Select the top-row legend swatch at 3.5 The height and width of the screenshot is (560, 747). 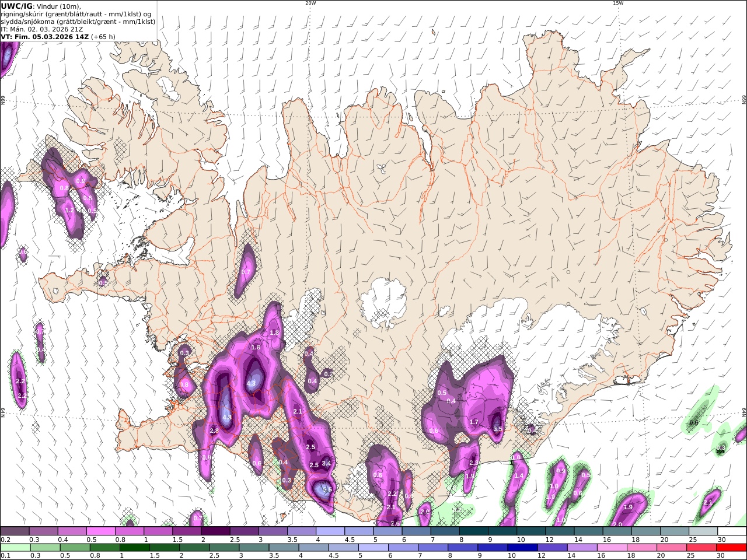tap(301, 531)
